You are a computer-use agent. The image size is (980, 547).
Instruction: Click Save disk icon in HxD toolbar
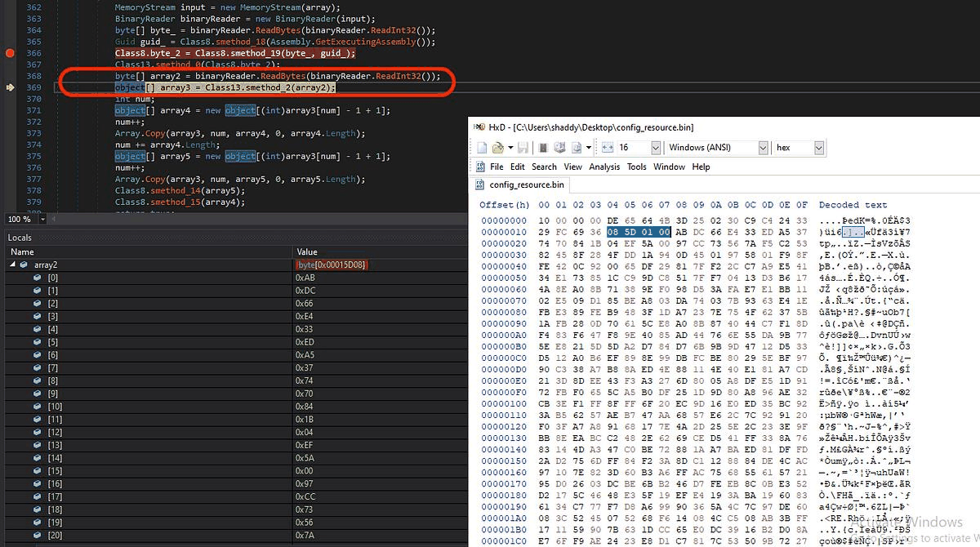[524, 148]
